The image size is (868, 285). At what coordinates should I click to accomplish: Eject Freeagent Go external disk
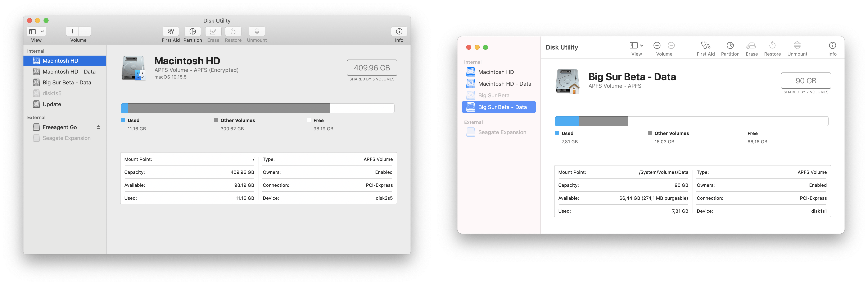(98, 127)
